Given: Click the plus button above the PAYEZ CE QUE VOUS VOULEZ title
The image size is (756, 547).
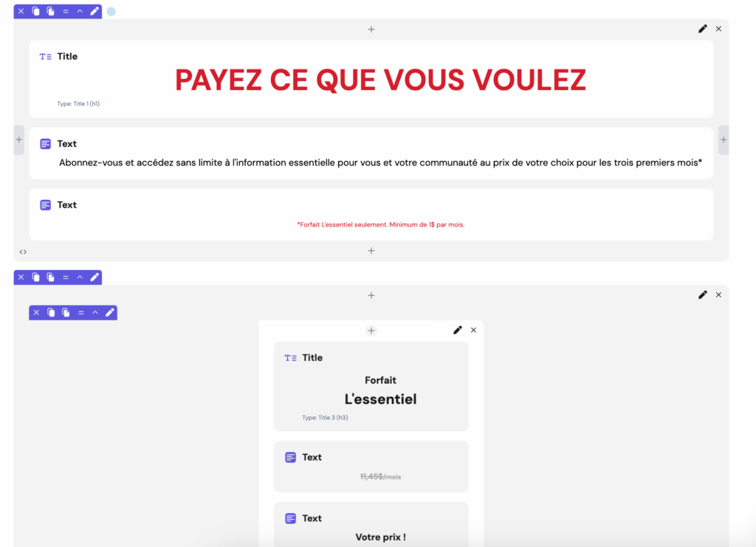Looking at the screenshot, I should click(371, 30).
